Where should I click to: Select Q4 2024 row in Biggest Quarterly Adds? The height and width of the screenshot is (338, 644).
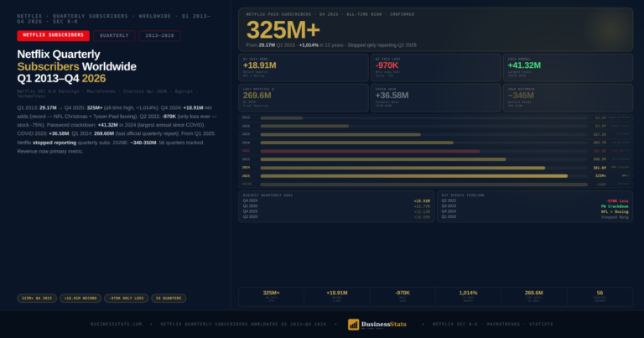tap(336, 200)
